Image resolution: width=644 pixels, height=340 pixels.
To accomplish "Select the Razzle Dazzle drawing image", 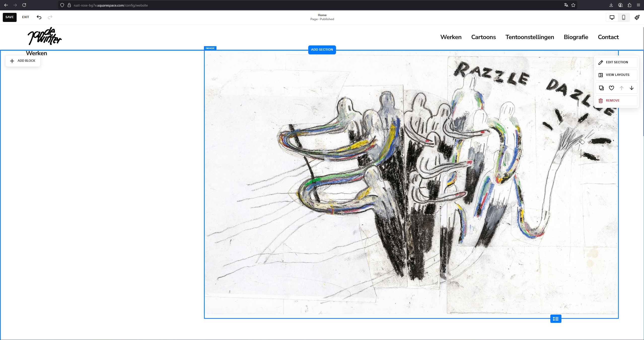I will [411, 184].
